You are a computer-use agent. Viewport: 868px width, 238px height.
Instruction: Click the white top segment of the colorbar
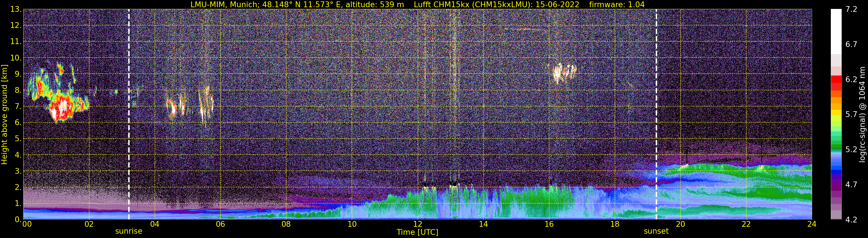(836, 32)
